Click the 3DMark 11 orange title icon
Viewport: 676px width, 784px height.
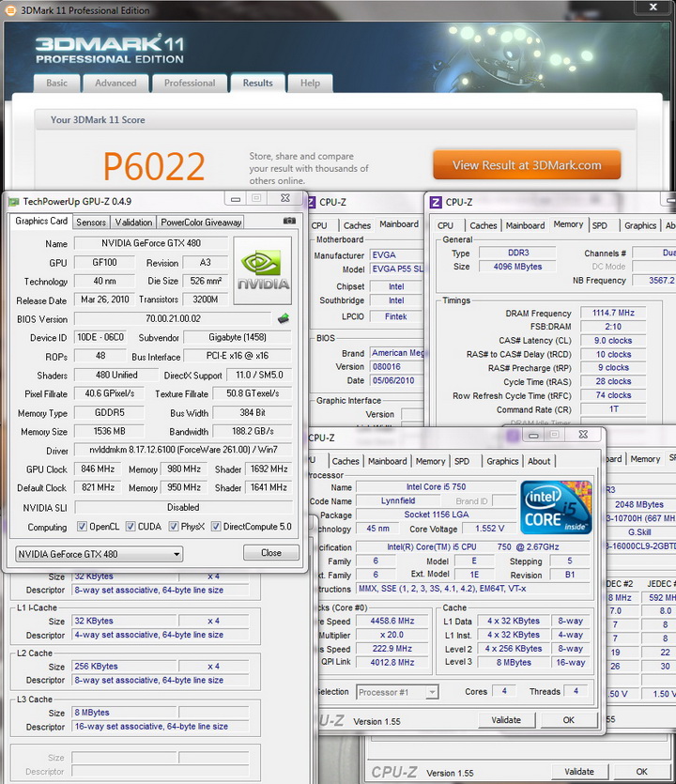(x=10, y=10)
